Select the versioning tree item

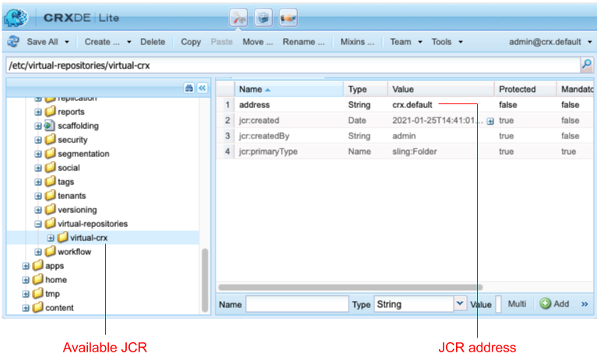pyautogui.click(x=77, y=209)
